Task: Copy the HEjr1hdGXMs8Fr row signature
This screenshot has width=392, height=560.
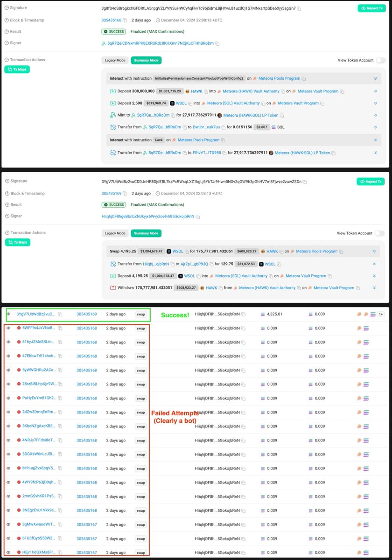Action: [60, 552]
